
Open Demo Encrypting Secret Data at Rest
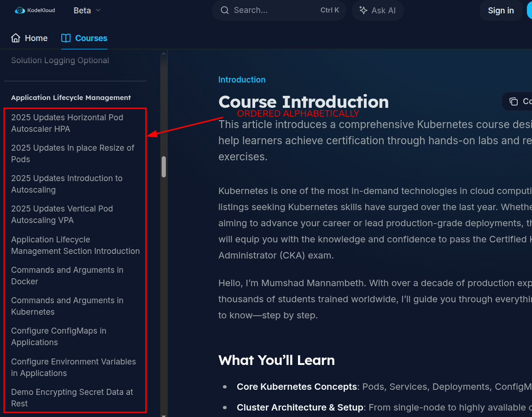(72, 398)
